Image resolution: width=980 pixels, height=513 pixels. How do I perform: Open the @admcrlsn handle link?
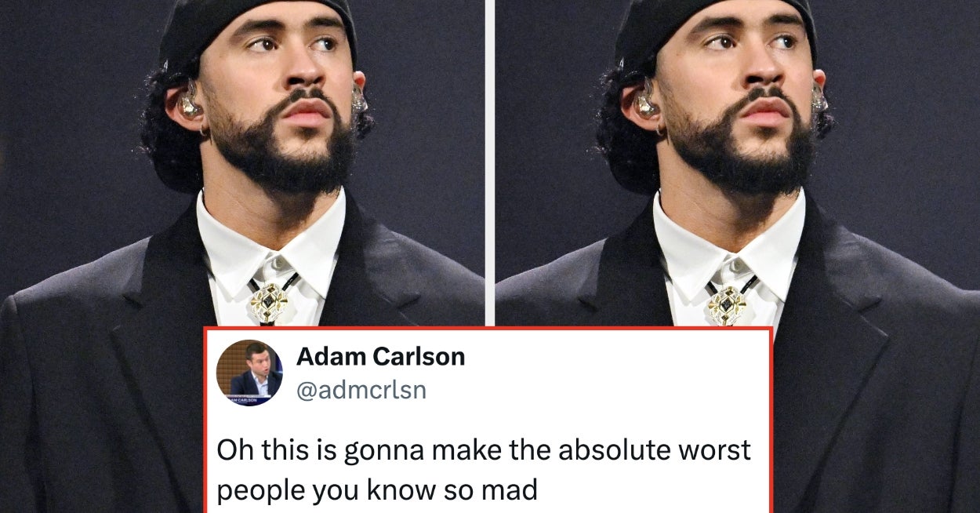361,390
